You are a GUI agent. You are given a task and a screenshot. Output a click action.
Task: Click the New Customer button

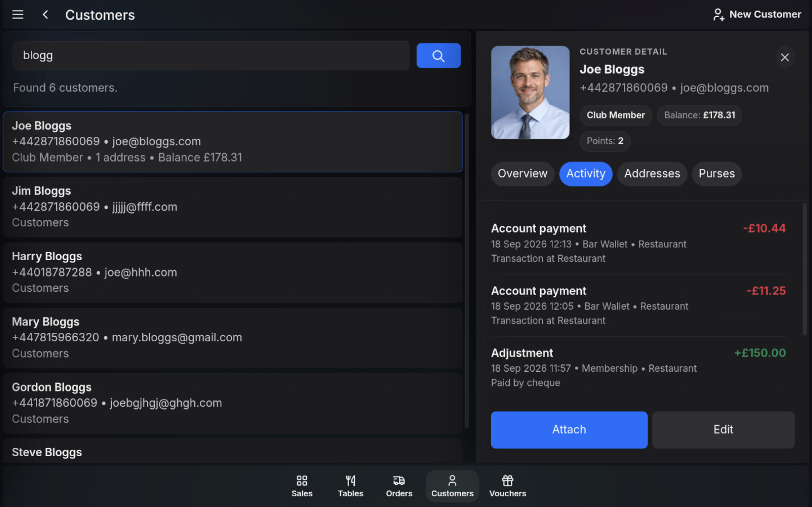pos(757,14)
